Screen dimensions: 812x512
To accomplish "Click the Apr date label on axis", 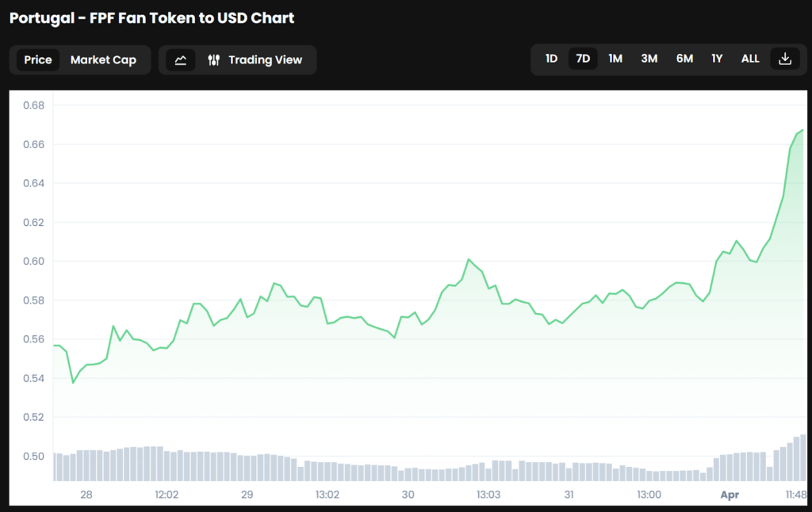I will 729,495.
